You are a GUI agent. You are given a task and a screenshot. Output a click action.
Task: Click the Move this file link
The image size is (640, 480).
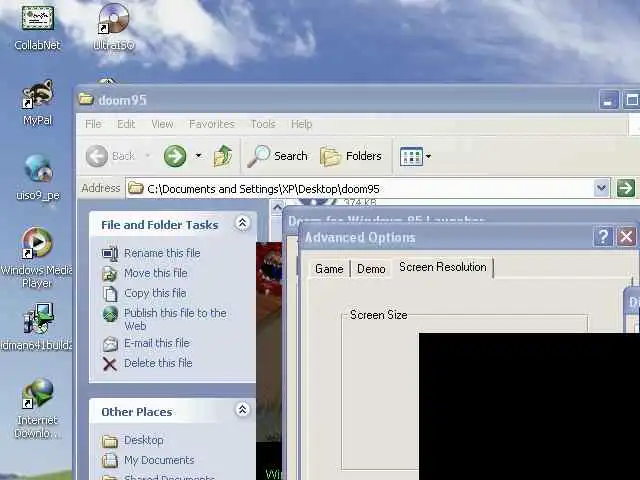(156, 273)
